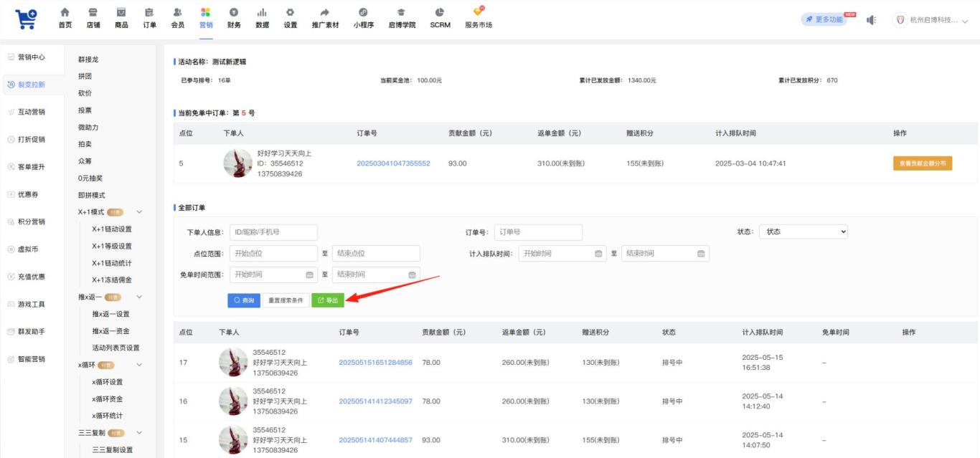Screen dimensions: 980x458
Task: Open the 商品 products menu
Action: coord(121,19)
